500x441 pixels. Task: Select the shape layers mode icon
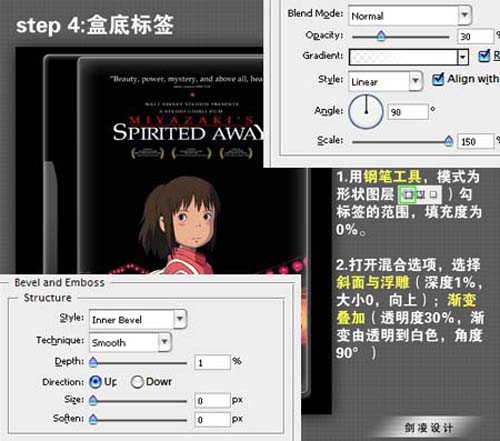[407, 194]
